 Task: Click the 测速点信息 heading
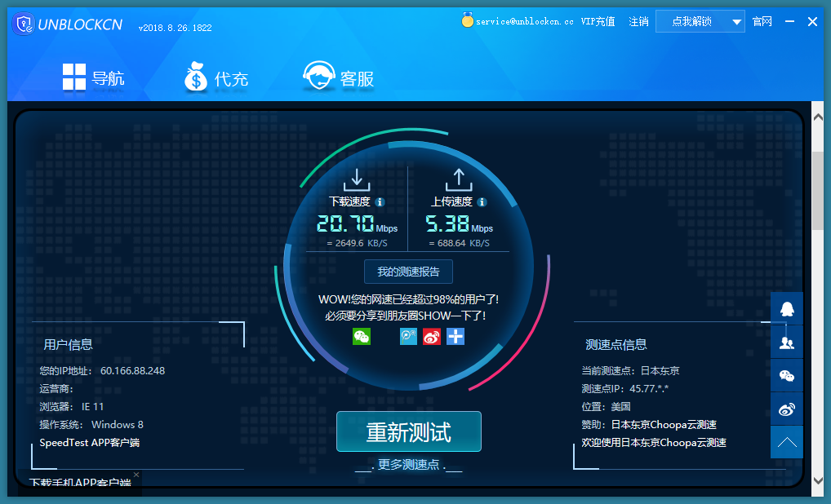click(615, 345)
